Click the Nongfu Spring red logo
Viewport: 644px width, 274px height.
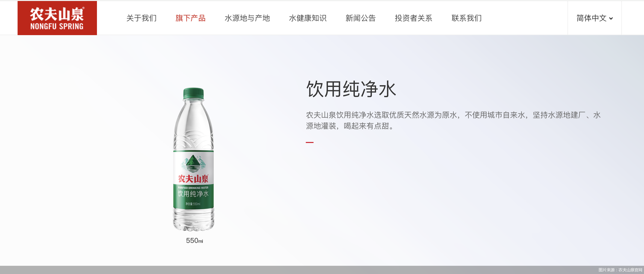coord(57,18)
